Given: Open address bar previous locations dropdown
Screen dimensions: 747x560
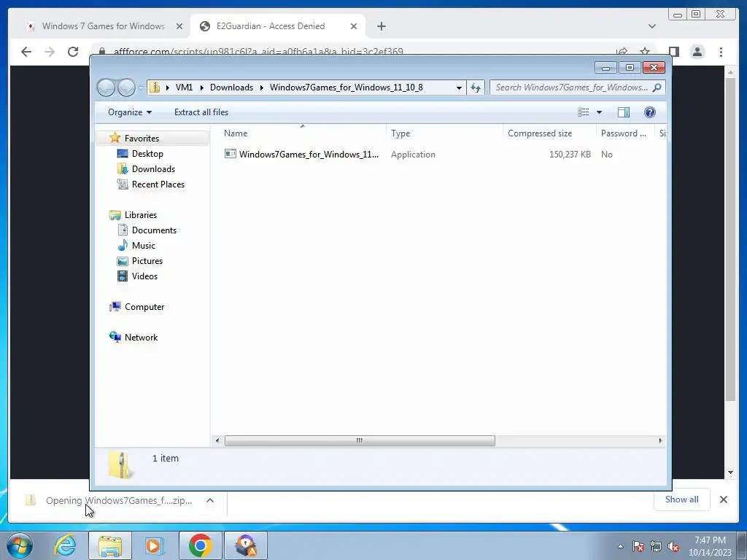Looking at the screenshot, I should pyautogui.click(x=459, y=87).
